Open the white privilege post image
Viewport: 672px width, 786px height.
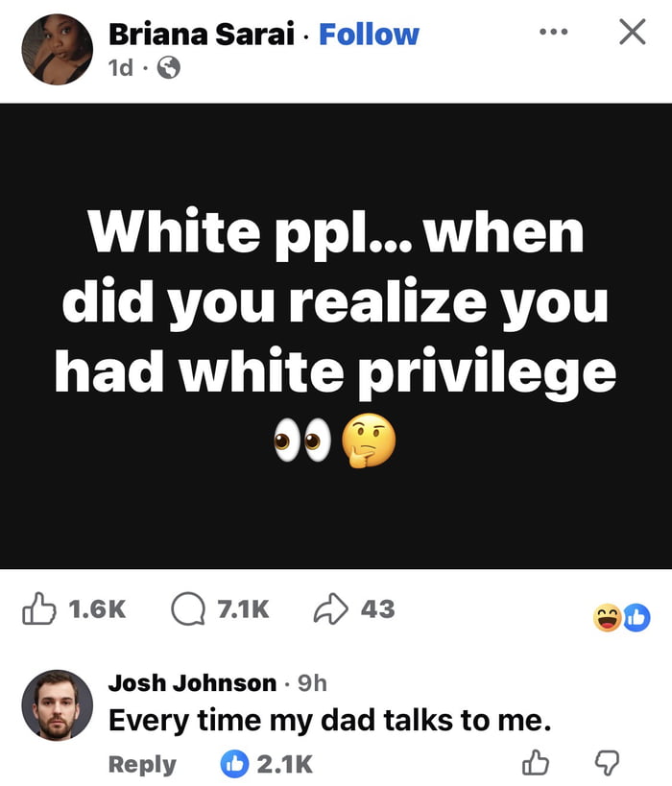pos(336,335)
